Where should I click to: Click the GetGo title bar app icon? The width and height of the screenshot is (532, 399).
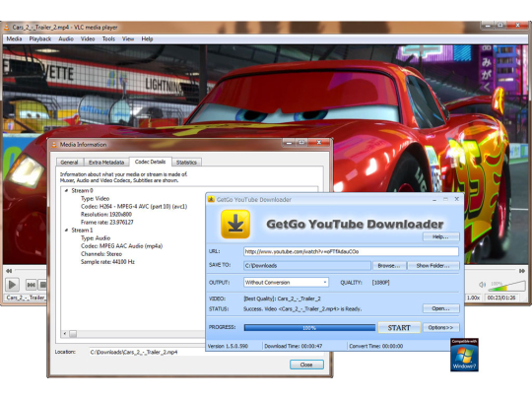211,199
